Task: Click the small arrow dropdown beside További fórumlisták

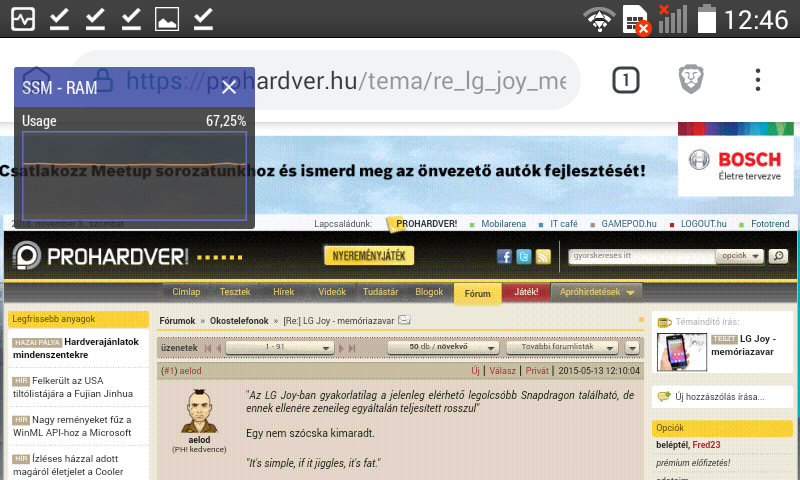Action: click(x=632, y=348)
